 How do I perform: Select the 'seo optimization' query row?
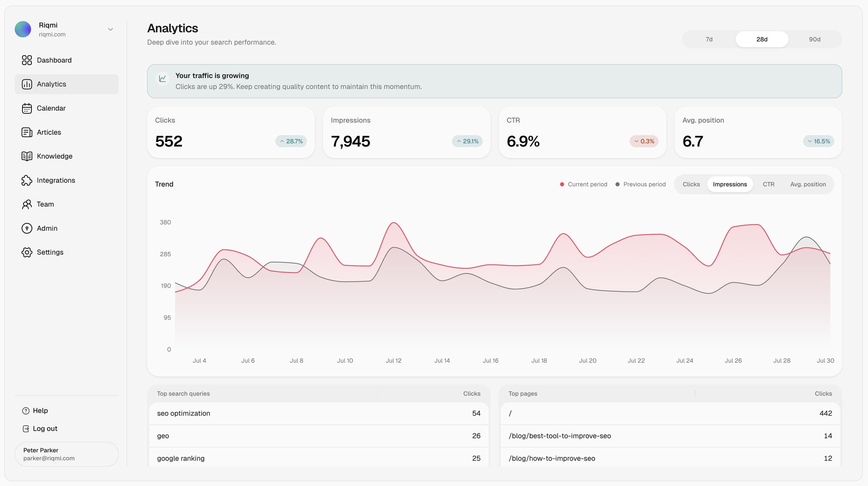click(319, 413)
